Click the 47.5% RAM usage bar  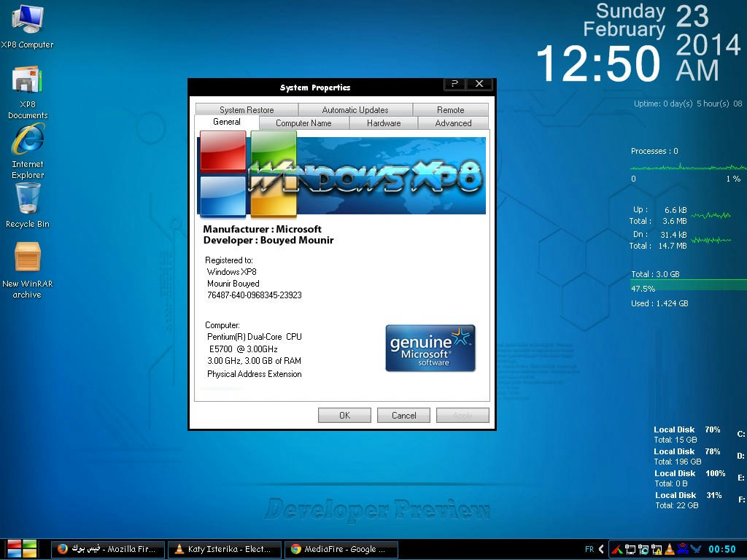click(x=688, y=285)
